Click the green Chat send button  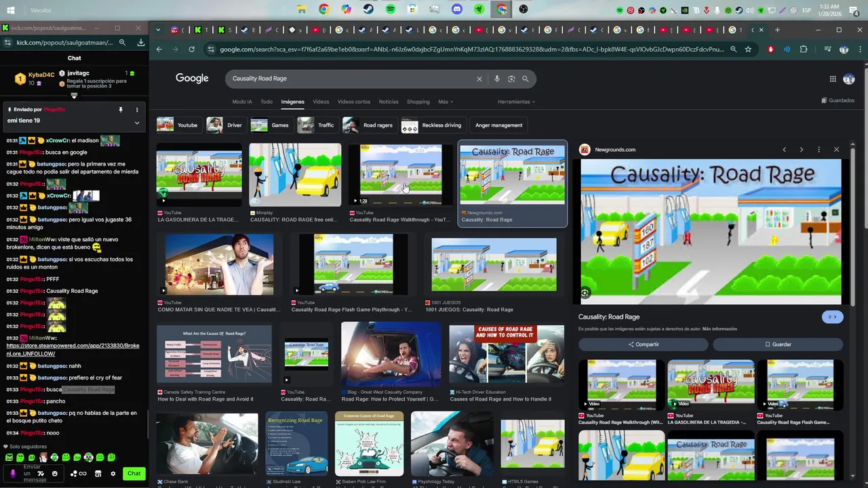coord(134,474)
